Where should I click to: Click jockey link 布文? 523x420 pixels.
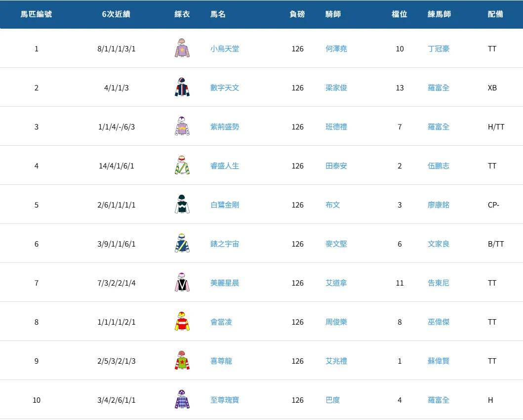tap(332, 205)
